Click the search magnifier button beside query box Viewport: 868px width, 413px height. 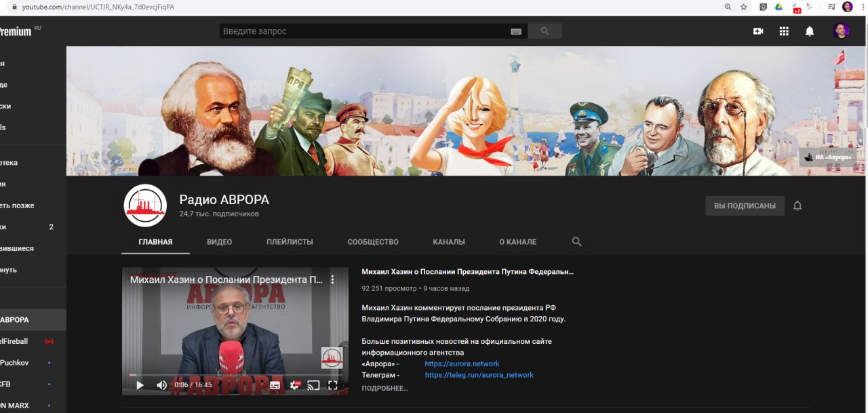tap(545, 31)
